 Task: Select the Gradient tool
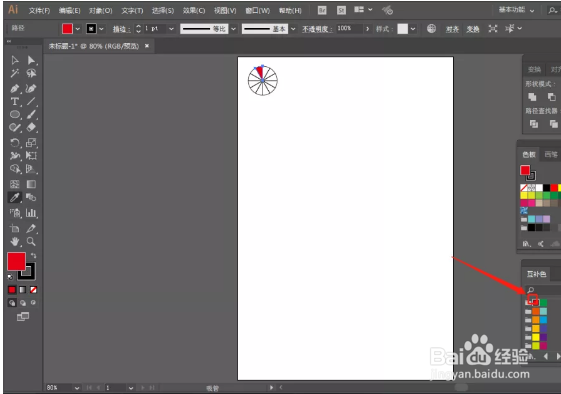pyautogui.click(x=31, y=184)
